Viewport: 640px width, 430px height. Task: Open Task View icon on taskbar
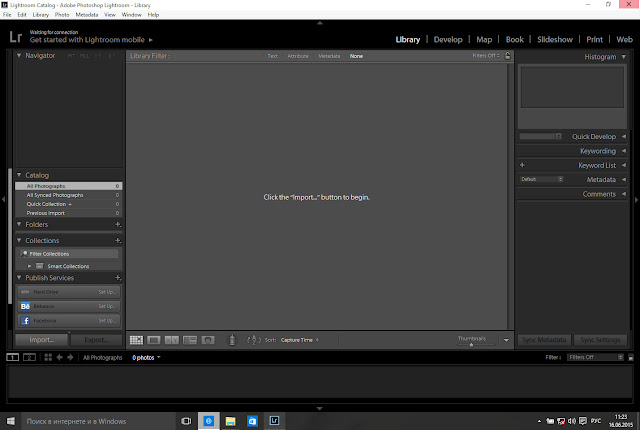coord(186,421)
